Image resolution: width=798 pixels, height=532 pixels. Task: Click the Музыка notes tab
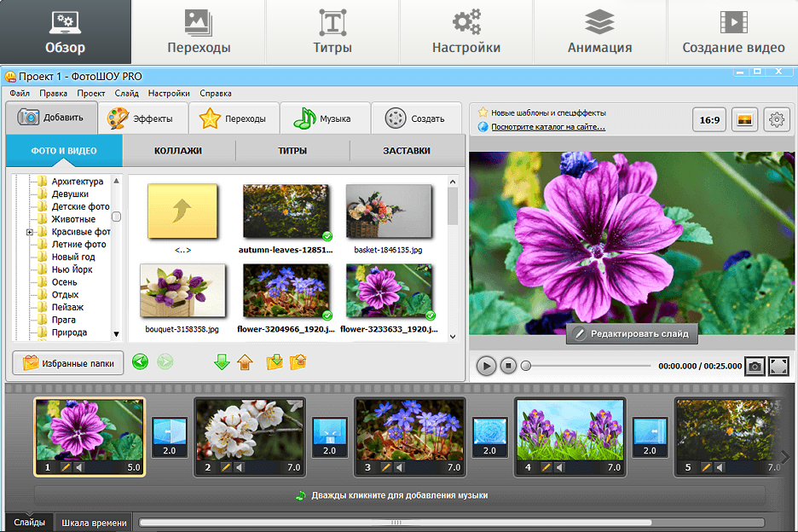[325, 119]
